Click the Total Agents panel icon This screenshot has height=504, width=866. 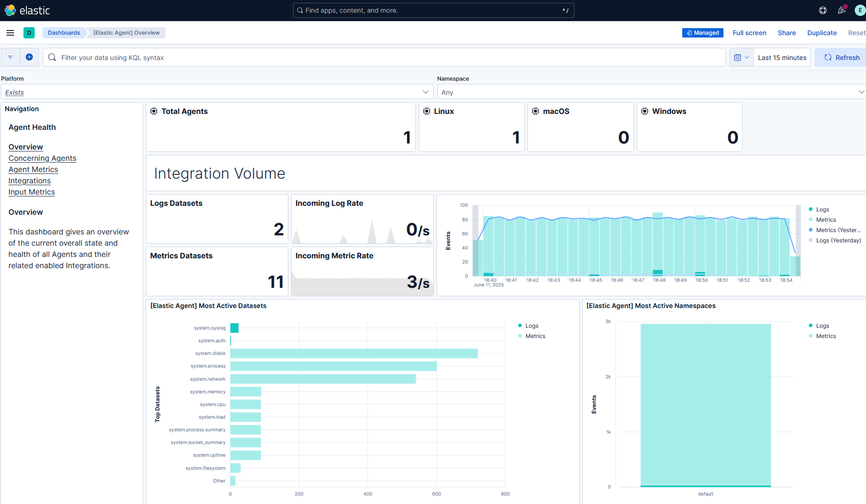154,111
